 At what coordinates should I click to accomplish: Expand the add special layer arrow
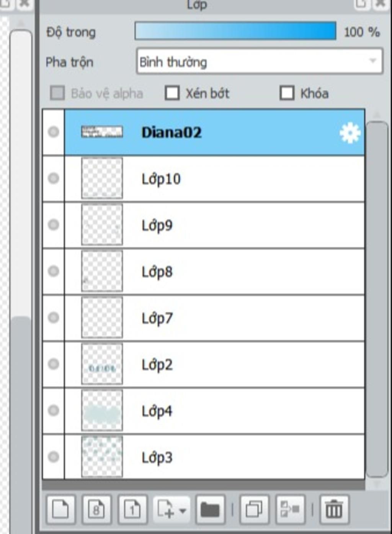point(183,510)
